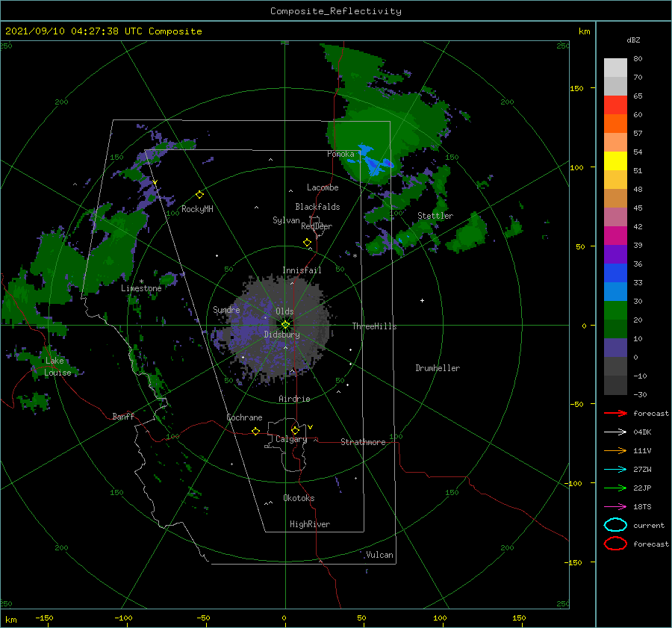Image resolution: width=672 pixels, height=628 pixels.
Task: Click the dBZ legend heading
Action: (633, 40)
